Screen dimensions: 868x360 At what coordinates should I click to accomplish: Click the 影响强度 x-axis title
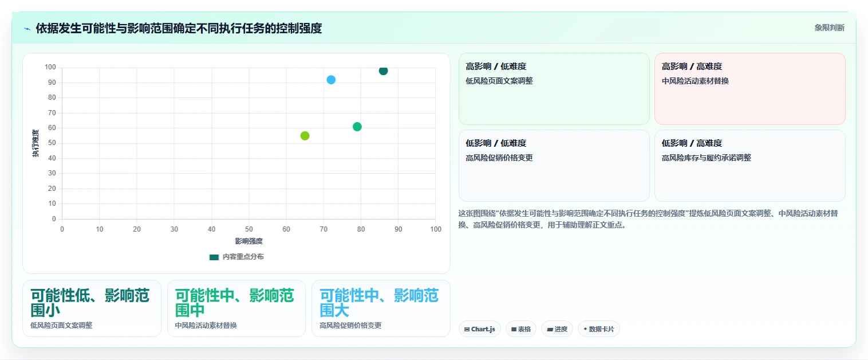coord(248,241)
